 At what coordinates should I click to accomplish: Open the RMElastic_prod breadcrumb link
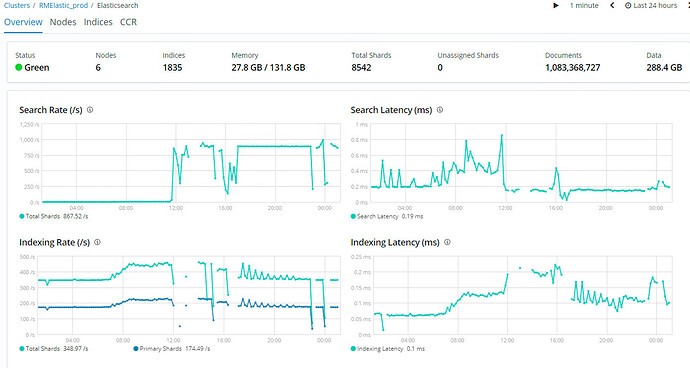click(63, 5)
